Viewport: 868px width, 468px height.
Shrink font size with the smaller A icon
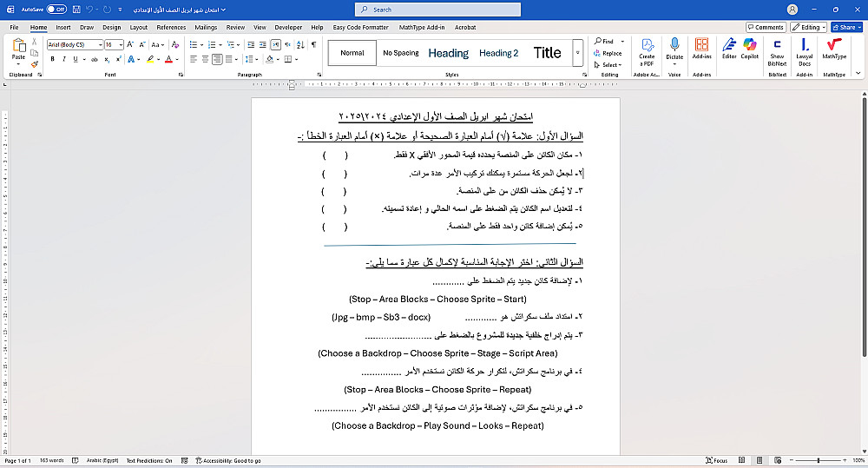click(x=142, y=44)
